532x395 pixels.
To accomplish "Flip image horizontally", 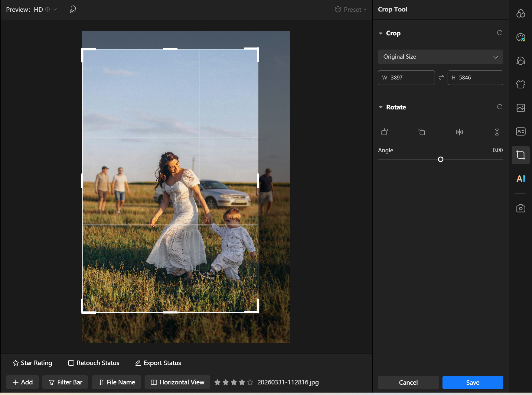I will point(459,132).
